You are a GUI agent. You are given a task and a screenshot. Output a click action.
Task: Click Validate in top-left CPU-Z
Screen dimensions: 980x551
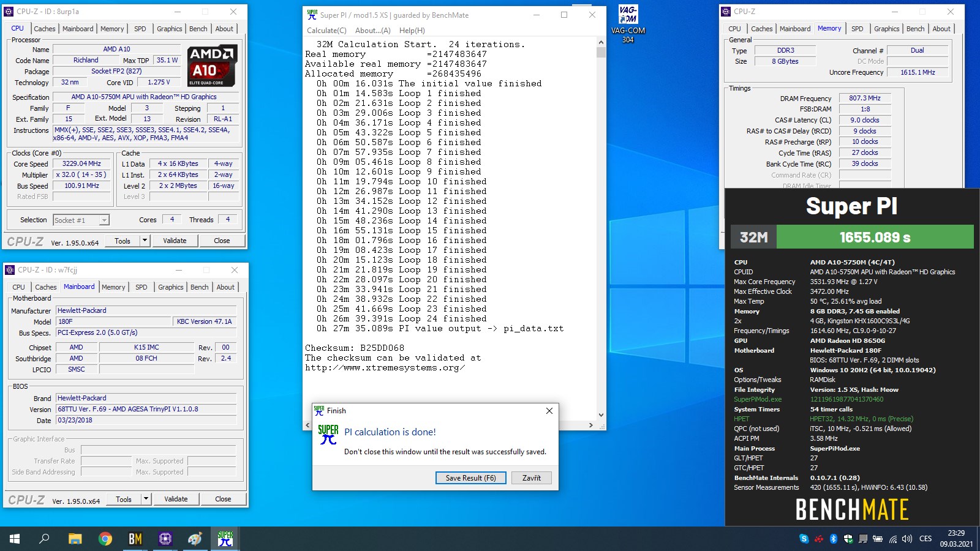(175, 241)
